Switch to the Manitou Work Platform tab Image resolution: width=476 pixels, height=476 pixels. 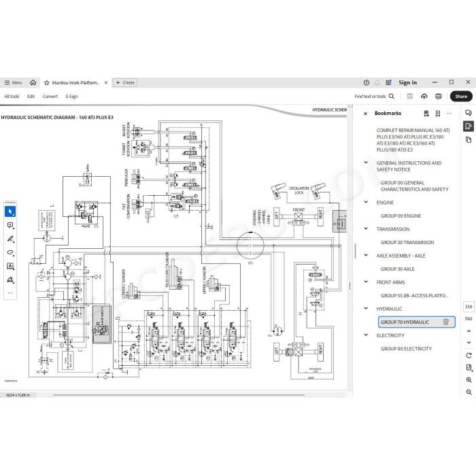pos(75,82)
